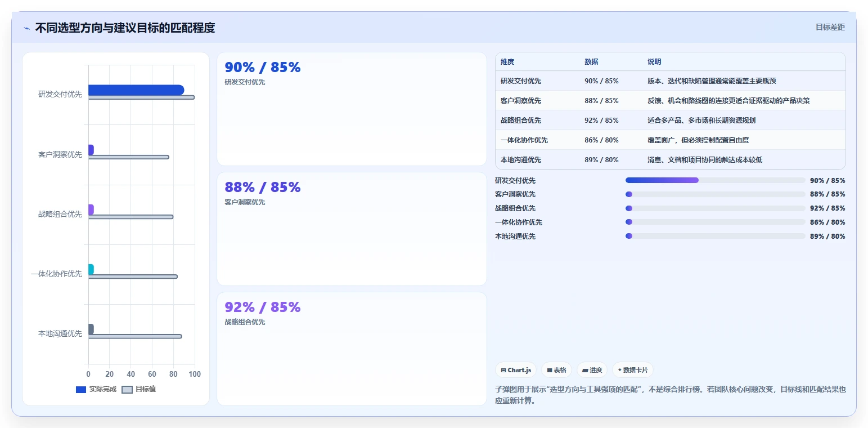Click the gray target bar for 客户洞察优先
The image size is (868, 428).
[x=128, y=157]
